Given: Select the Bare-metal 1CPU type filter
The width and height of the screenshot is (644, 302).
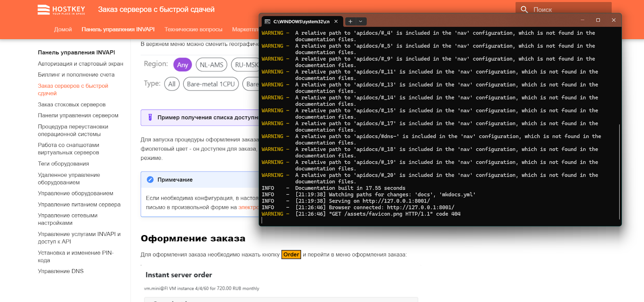Looking at the screenshot, I should click(x=211, y=84).
